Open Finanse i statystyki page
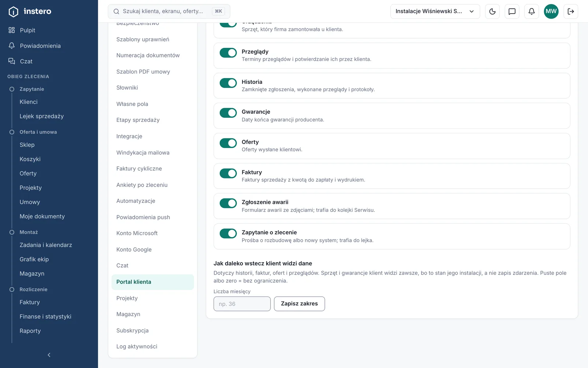Image resolution: width=588 pixels, height=368 pixels. [45, 316]
